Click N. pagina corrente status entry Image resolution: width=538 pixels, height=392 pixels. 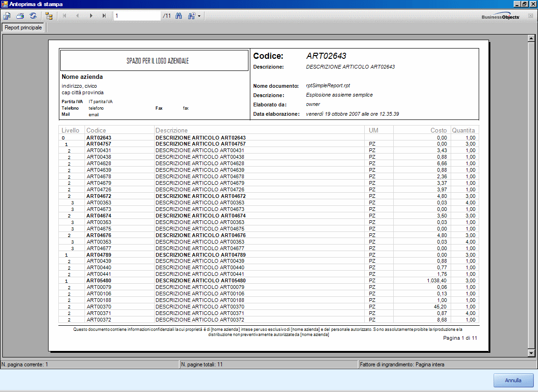tap(90, 364)
